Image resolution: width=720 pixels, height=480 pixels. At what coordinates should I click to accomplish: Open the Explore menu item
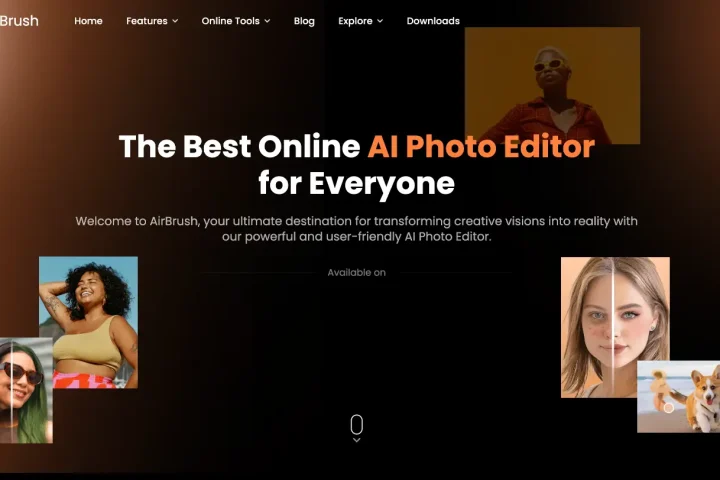tap(355, 21)
